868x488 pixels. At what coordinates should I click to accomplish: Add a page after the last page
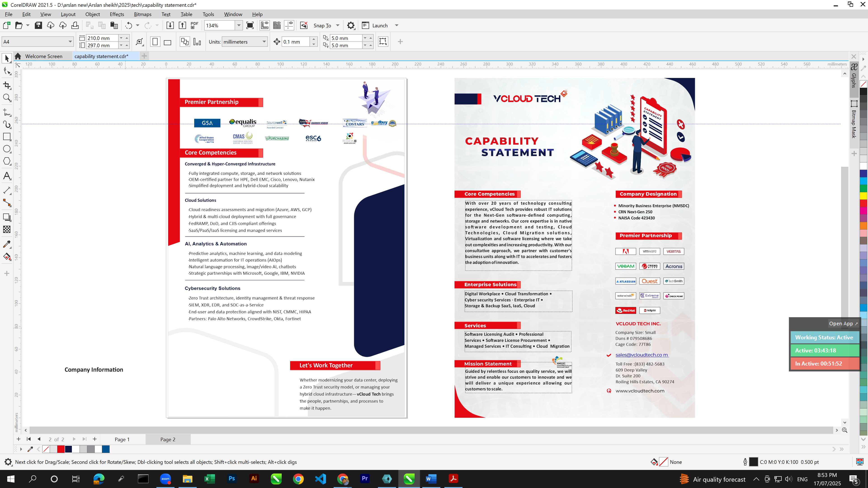95,439
